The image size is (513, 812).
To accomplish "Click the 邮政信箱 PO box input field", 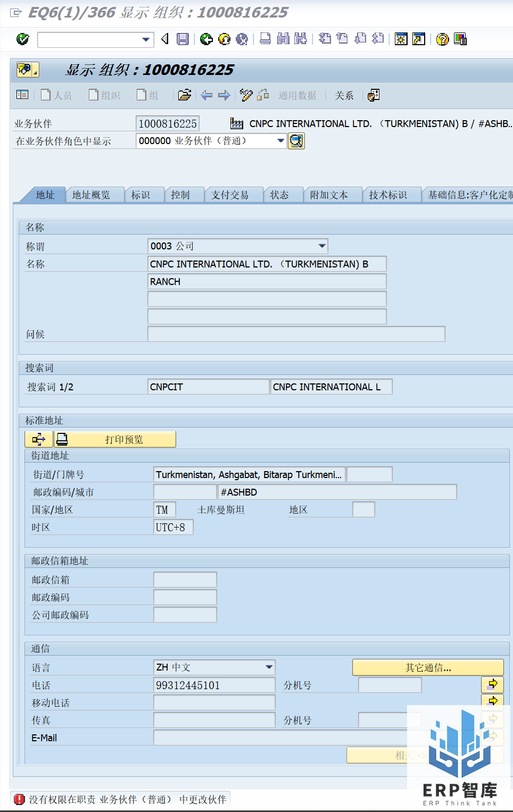I will tap(185, 580).
